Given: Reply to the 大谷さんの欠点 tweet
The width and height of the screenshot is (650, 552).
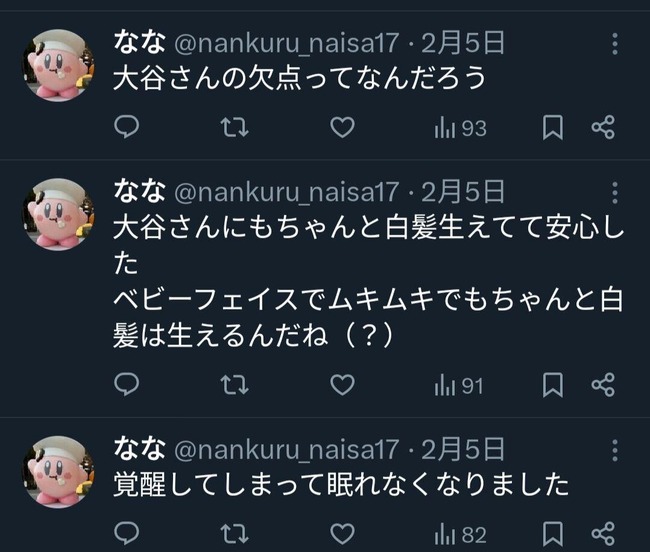Looking at the screenshot, I should pos(126,128).
